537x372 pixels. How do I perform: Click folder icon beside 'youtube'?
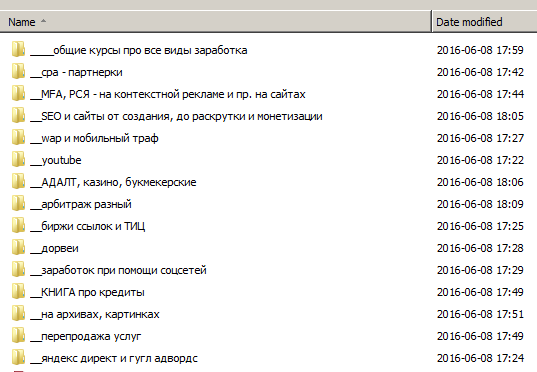click(x=18, y=159)
